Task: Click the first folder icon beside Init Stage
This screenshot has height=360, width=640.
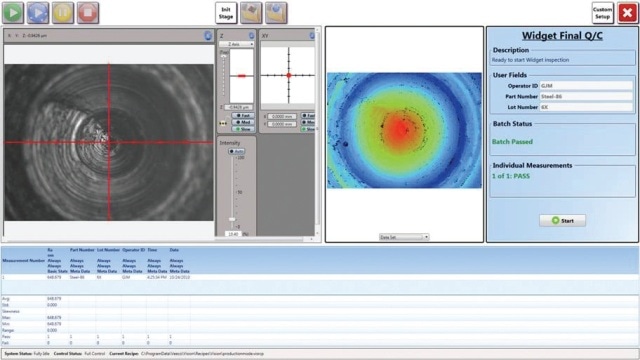Action: tap(251, 13)
